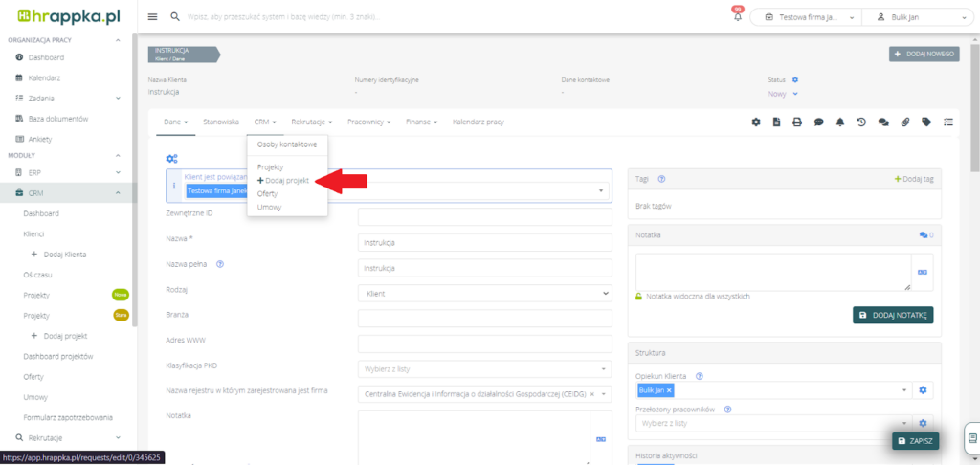
Task: Toggle the green lock note visibility icon
Action: click(x=639, y=297)
